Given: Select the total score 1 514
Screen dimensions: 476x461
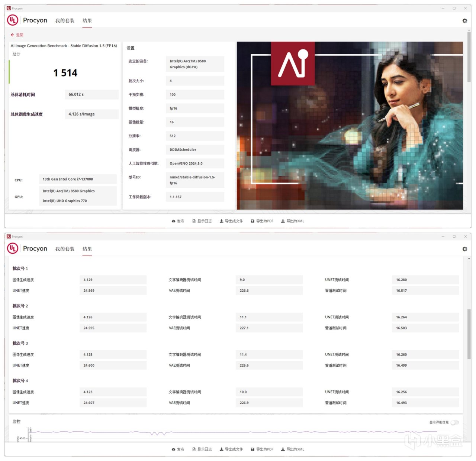Looking at the screenshot, I should click(x=65, y=73).
